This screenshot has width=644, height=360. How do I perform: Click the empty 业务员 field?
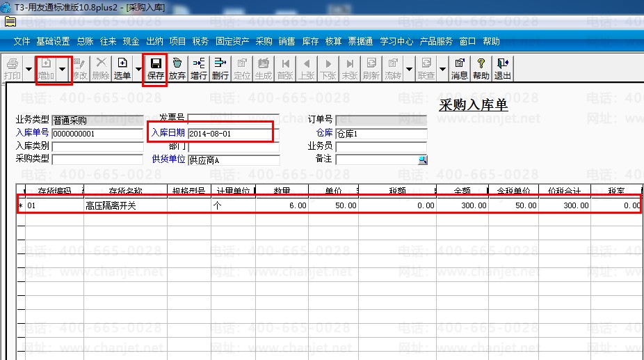(381, 147)
